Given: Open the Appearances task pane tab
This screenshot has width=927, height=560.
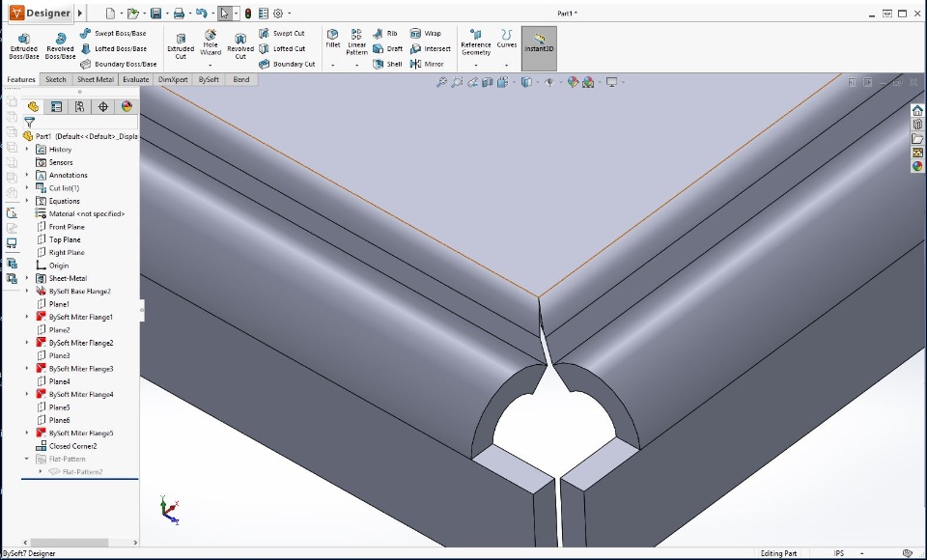Looking at the screenshot, I should tap(917, 166).
